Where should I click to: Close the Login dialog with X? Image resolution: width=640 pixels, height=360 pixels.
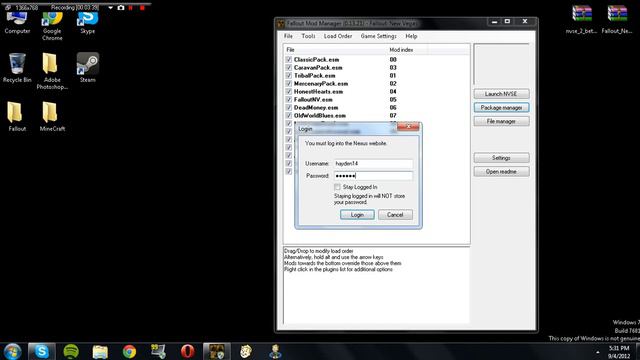click(408, 127)
